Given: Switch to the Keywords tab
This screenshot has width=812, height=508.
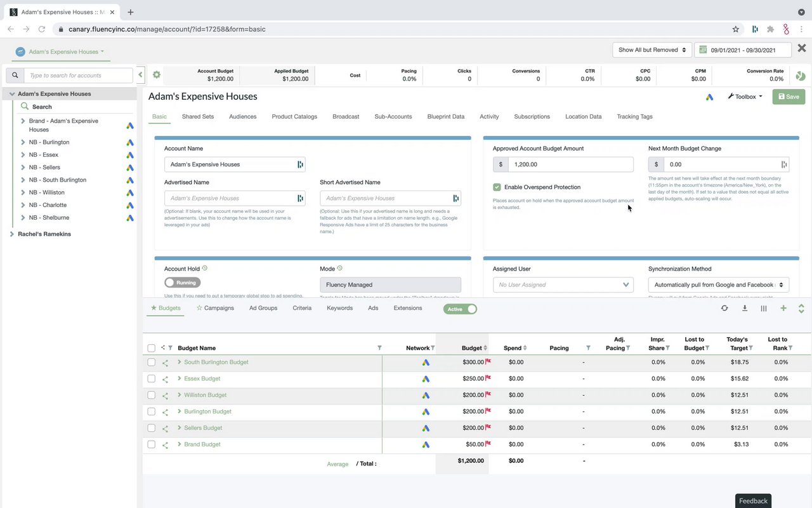Looking at the screenshot, I should tap(339, 308).
